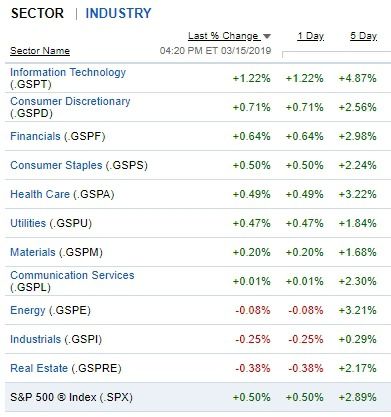Sort the table by 1 Day column

pos(311,36)
